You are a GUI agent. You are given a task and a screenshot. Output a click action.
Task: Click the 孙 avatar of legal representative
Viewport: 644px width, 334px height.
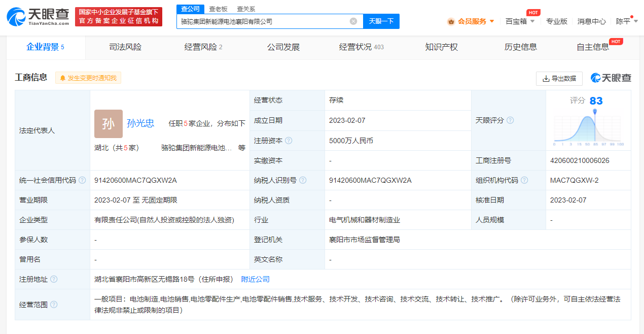point(109,124)
